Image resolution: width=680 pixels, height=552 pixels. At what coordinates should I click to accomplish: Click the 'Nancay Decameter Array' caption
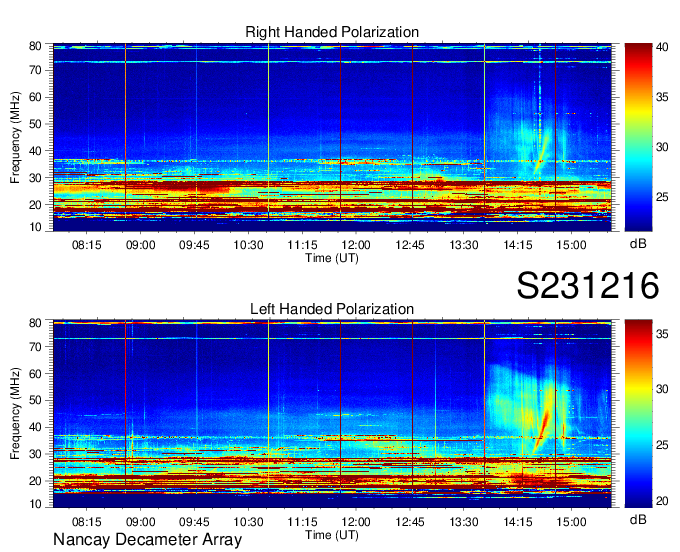[x=147, y=539]
